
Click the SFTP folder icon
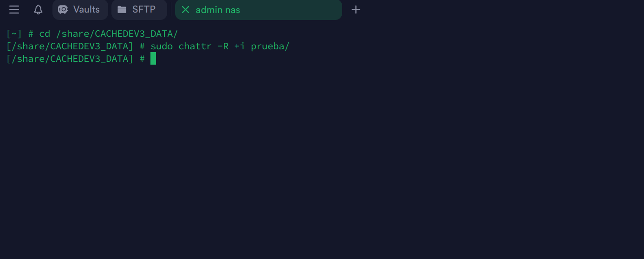(122, 10)
